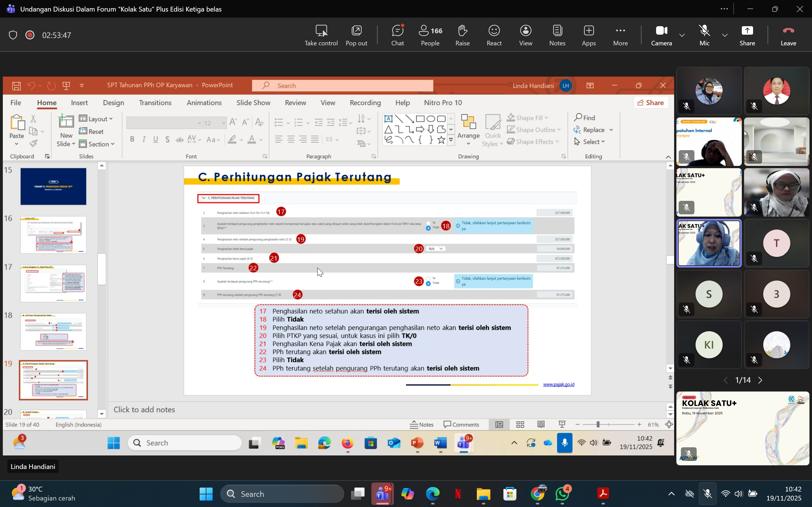Viewport: 812px width, 507px height.
Task: Unmute microphone in Windows system tray
Action: click(708, 493)
